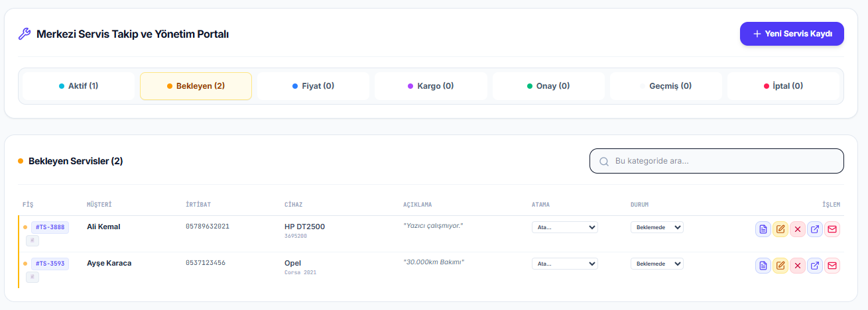Click the wrench icon beside the portal title
Screen dimensions: 868x310
pos(25,34)
